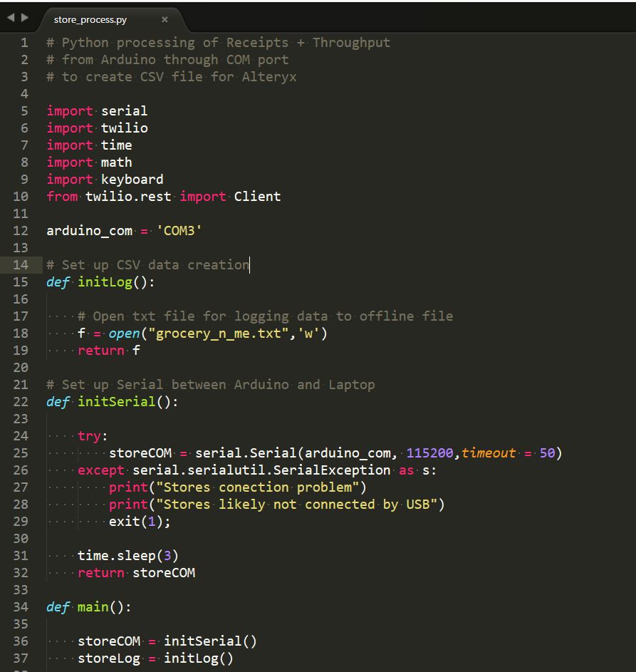
Task: Click on 'import twilio' line
Action: [x=98, y=128]
